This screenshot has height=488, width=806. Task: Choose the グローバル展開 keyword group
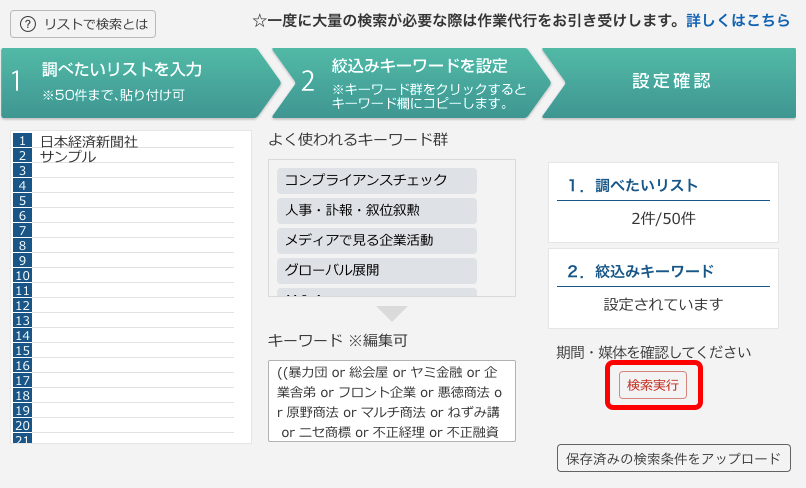click(x=376, y=270)
